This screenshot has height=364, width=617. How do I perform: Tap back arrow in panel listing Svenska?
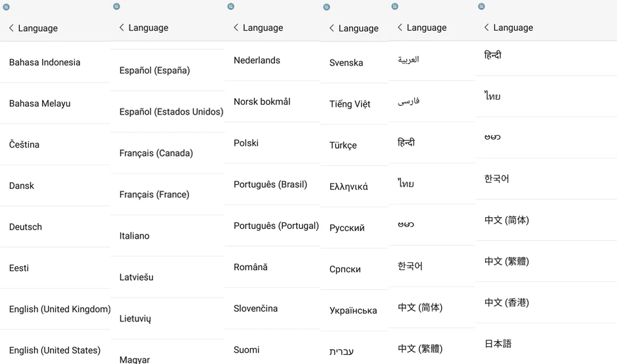(331, 28)
